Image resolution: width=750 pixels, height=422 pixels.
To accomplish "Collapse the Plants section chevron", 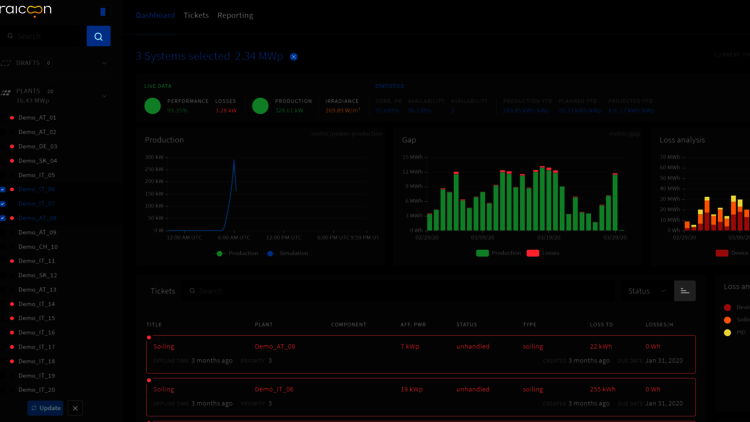I will 104,95.
